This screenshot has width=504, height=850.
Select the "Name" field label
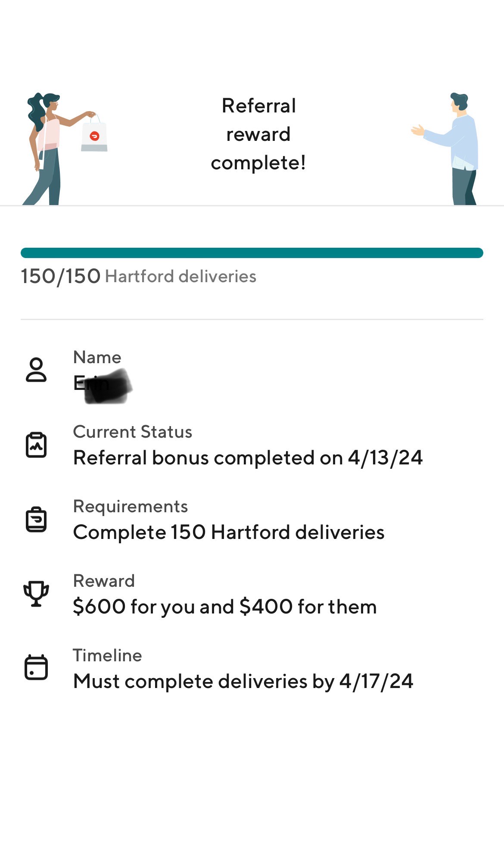pos(97,357)
